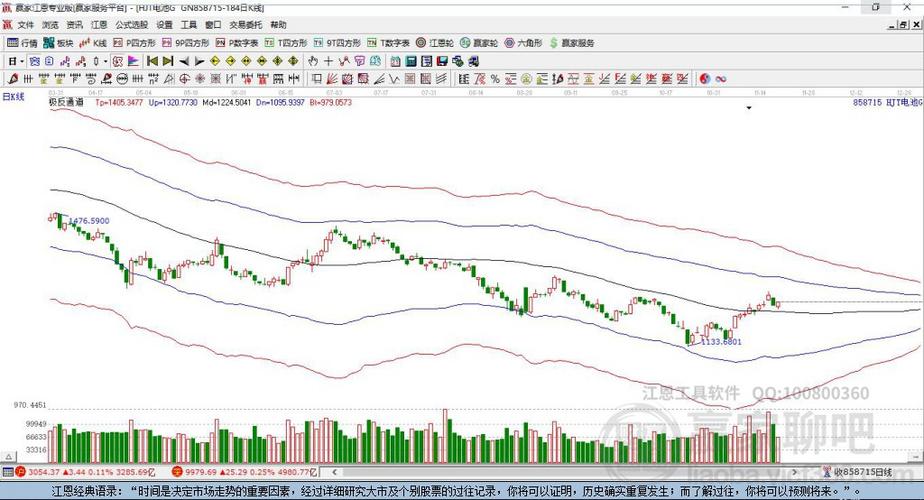Switch to K线 view button

coord(93,43)
